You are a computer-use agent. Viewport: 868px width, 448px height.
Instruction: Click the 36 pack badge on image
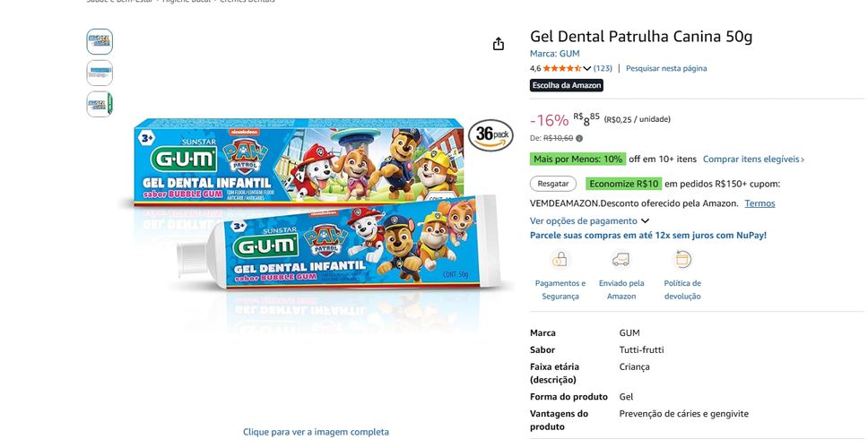click(491, 135)
